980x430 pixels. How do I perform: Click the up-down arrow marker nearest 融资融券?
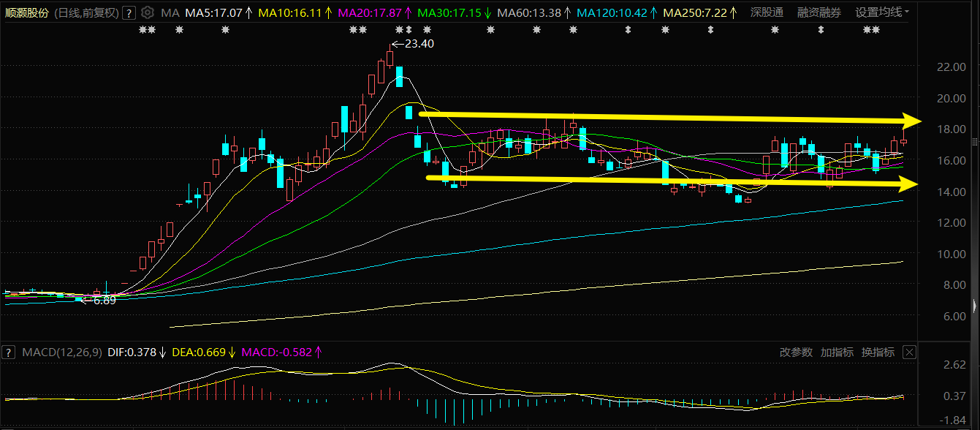coord(821,30)
